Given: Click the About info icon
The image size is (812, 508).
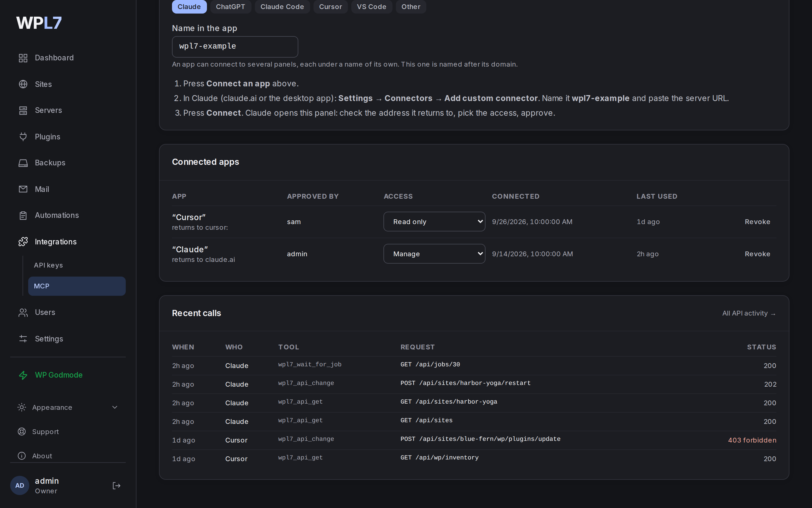Looking at the screenshot, I should 21,456.
